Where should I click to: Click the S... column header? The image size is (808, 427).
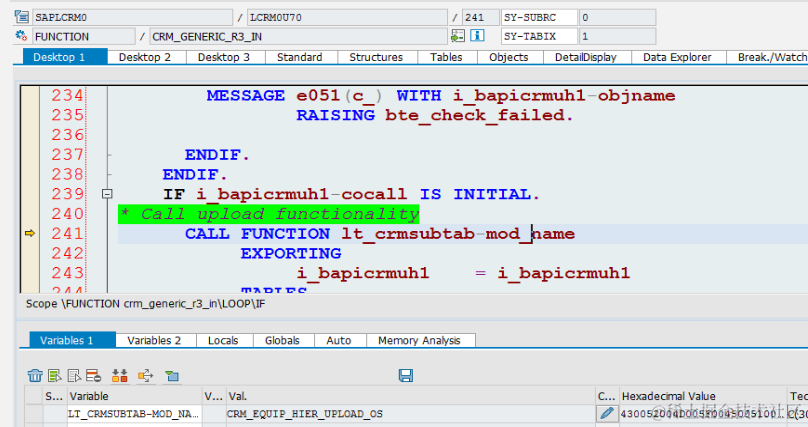[x=55, y=396]
